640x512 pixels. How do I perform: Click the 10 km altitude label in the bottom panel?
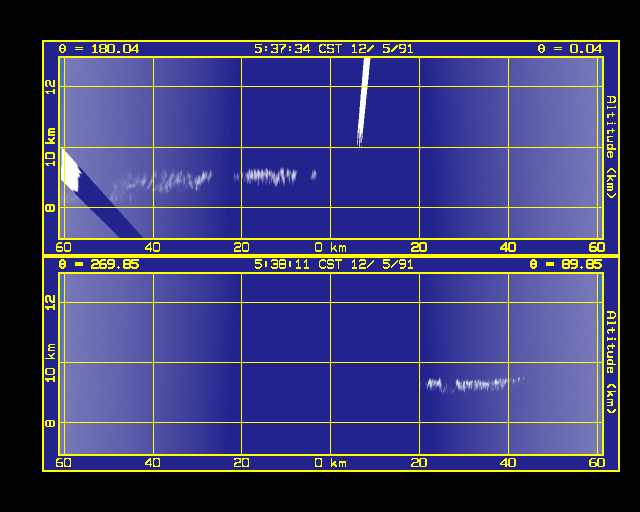(50, 363)
